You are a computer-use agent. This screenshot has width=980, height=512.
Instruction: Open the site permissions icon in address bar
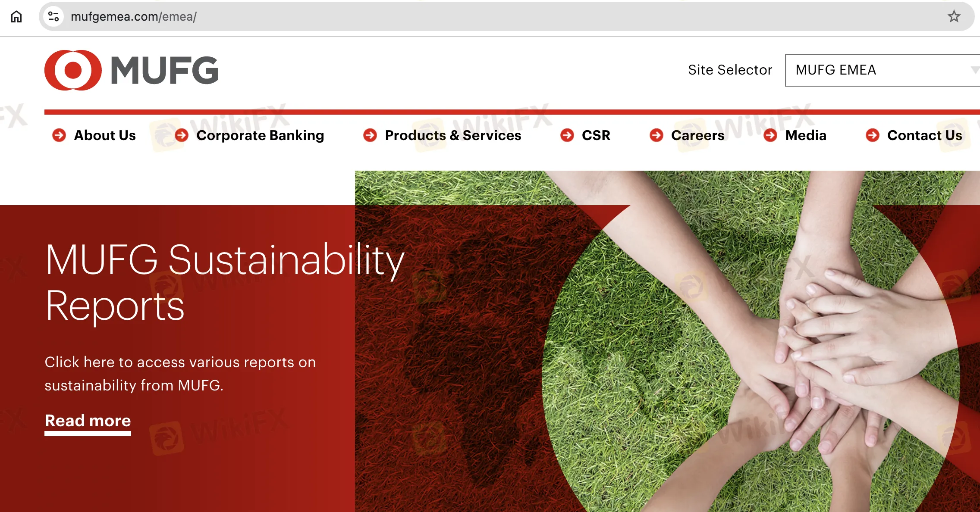click(53, 17)
